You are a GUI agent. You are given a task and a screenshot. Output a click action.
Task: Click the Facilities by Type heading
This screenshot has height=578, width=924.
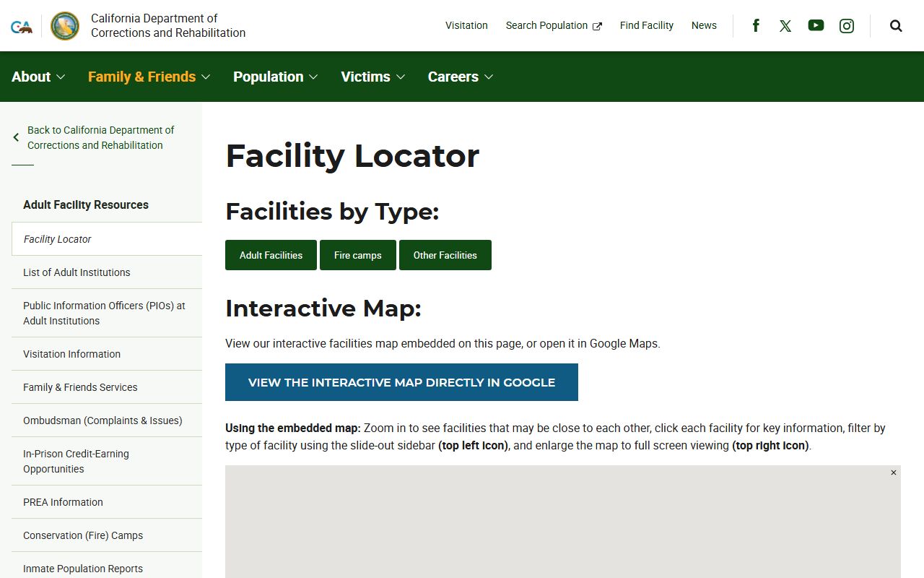point(332,212)
